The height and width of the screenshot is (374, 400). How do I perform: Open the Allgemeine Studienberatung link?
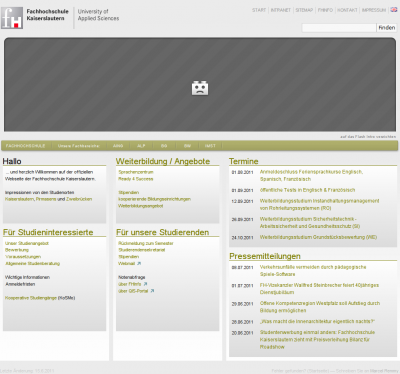[x=32, y=263]
